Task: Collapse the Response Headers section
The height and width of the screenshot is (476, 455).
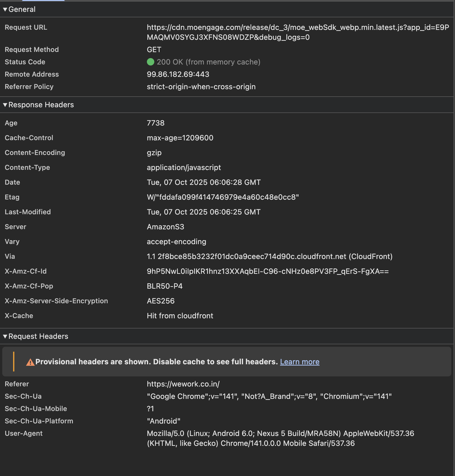Action: pos(5,105)
